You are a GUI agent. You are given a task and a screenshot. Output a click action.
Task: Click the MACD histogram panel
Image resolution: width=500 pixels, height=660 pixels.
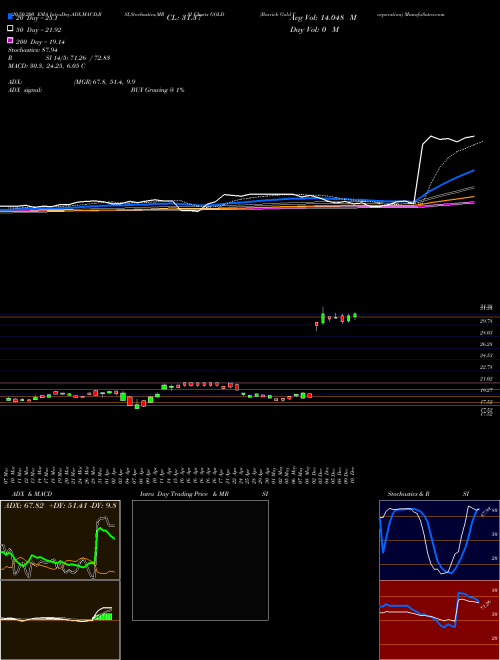60,620
